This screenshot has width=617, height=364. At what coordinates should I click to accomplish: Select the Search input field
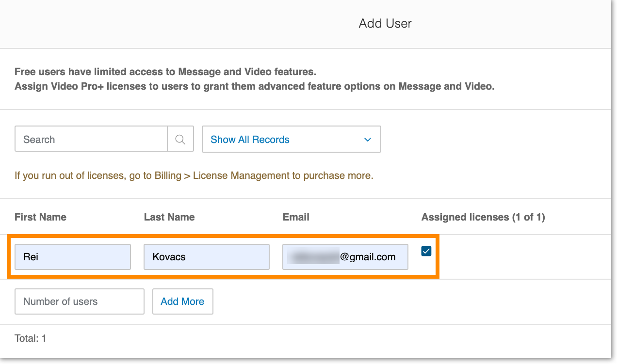point(90,139)
